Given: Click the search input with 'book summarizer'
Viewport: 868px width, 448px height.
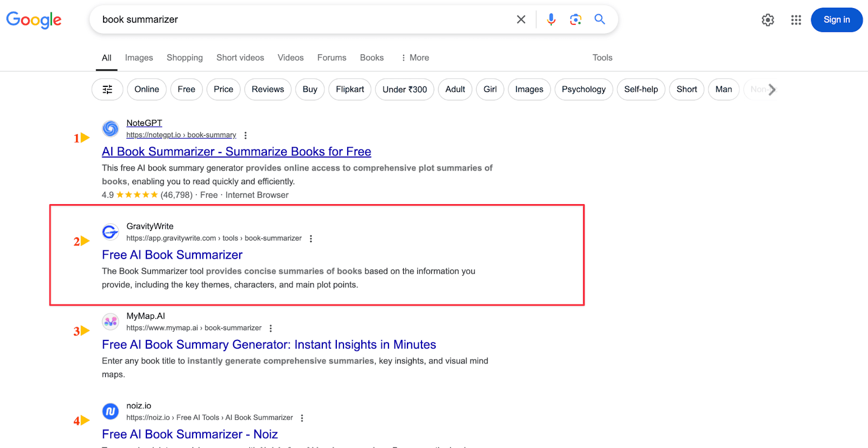Looking at the screenshot, I should 304,20.
